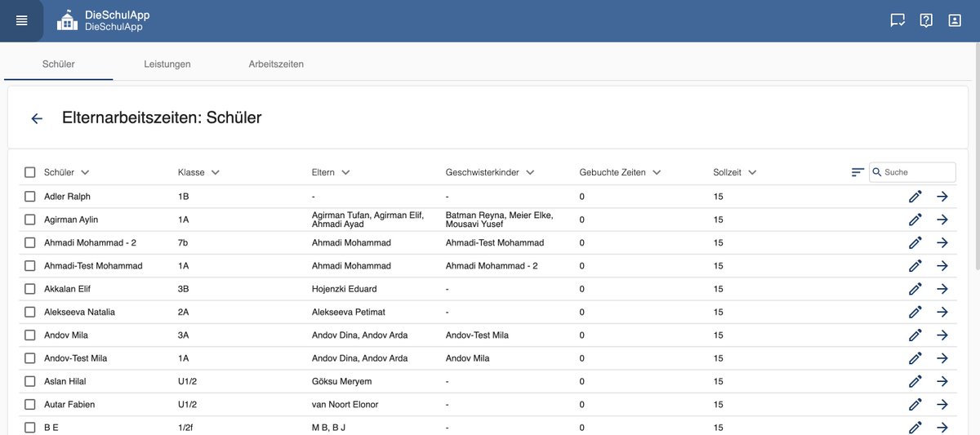Edit Ahmadi Mohammad - 2 pencil icon

pos(915,242)
